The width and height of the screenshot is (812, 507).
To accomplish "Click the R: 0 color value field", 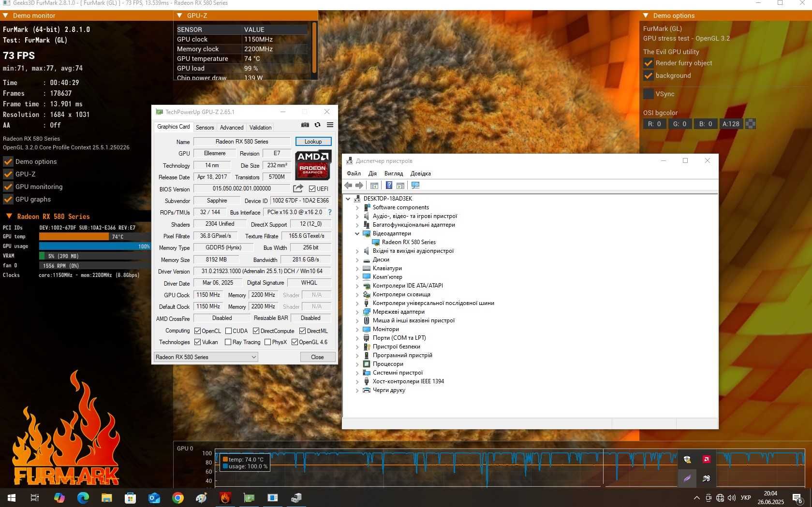I will coord(654,124).
